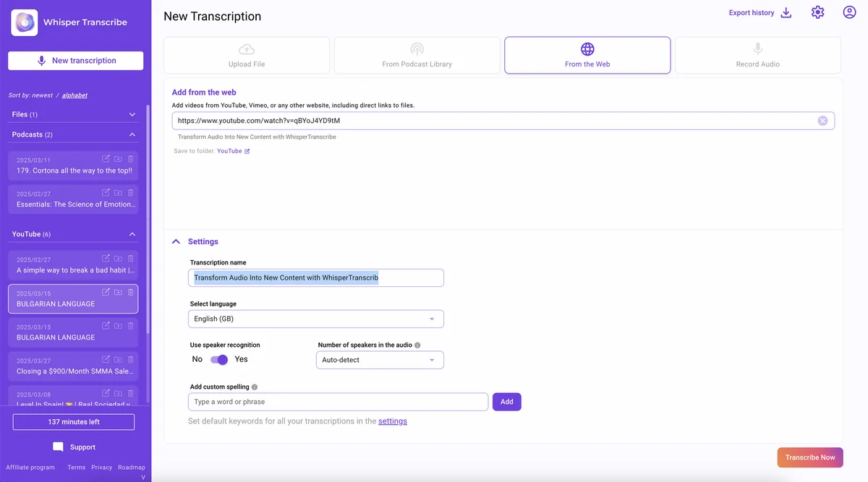Image resolution: width=868 pixels, height=482 pixels.
Task: Open 'Closing a $900/Month SMMA Sale' transcription
Action: click(x=73, y=366)
